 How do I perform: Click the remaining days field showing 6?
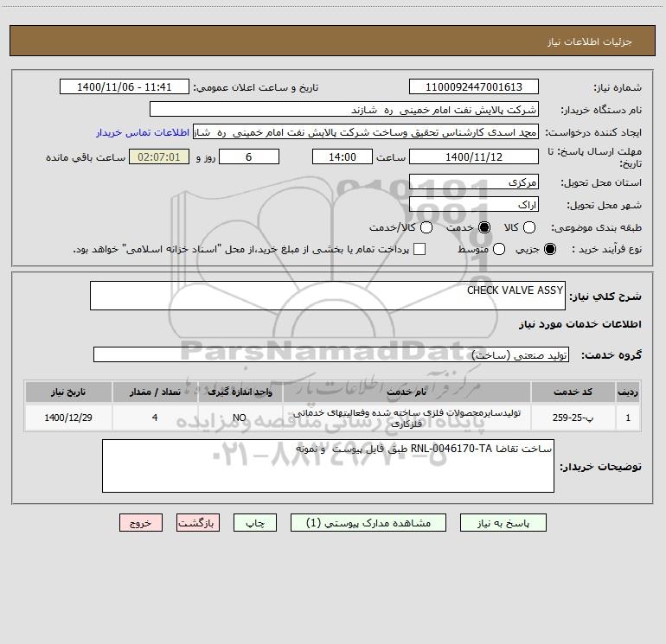tap(249, 156)
